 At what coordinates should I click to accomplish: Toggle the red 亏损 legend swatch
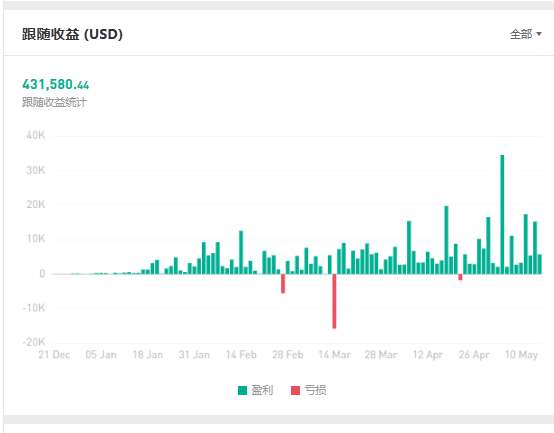tap(295, 390)
